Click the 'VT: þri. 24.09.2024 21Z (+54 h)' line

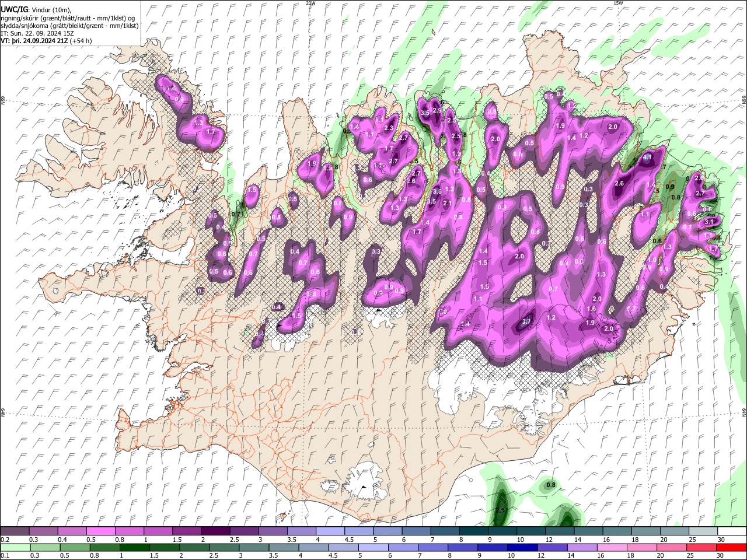(x=46, y=41)
